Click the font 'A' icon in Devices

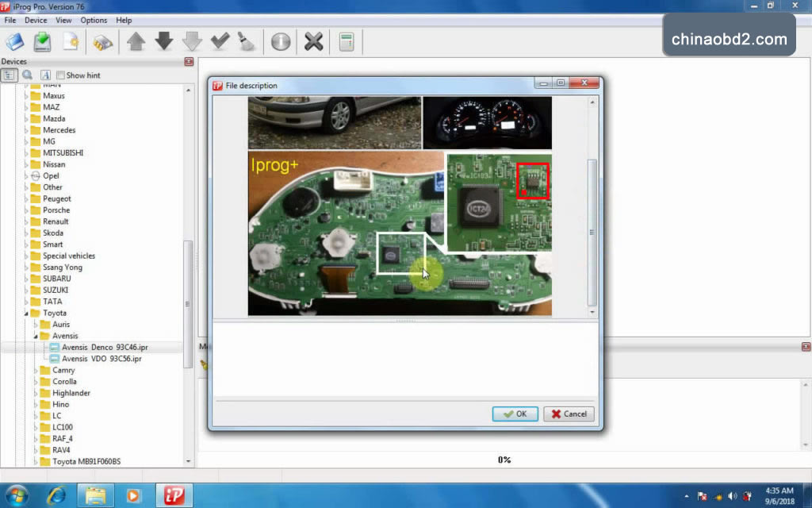pos(45,75)
